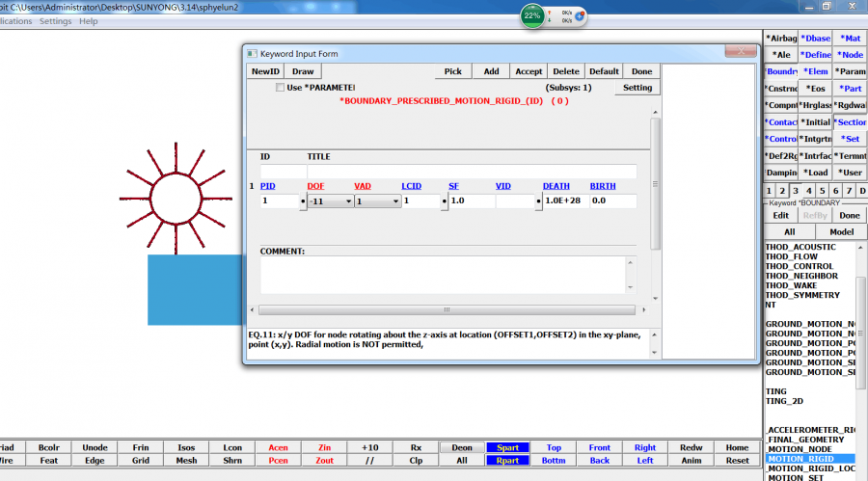Click the DEATH field label link
Viewport: 868px width, 481px height.
pos(556,185)
